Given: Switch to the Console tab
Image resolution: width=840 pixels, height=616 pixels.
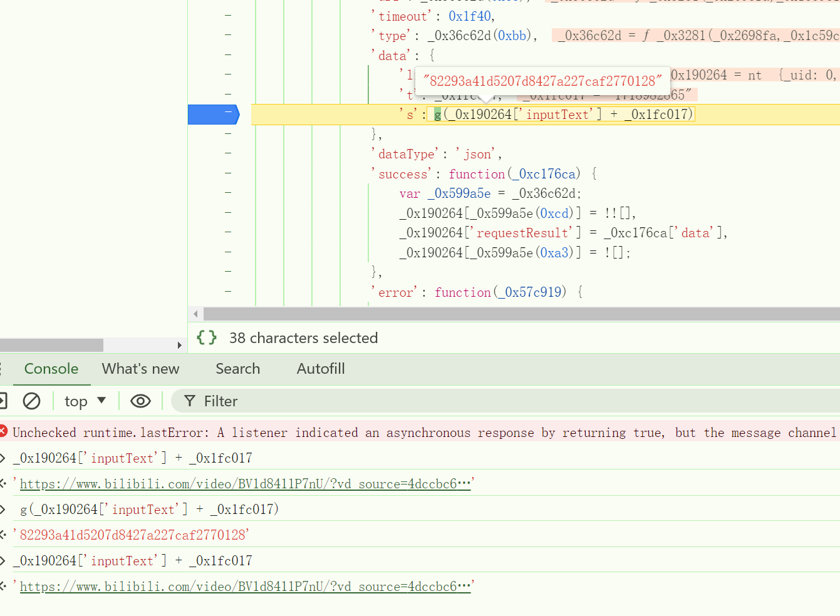Looking at the screenshot, I should coord(51,369).
